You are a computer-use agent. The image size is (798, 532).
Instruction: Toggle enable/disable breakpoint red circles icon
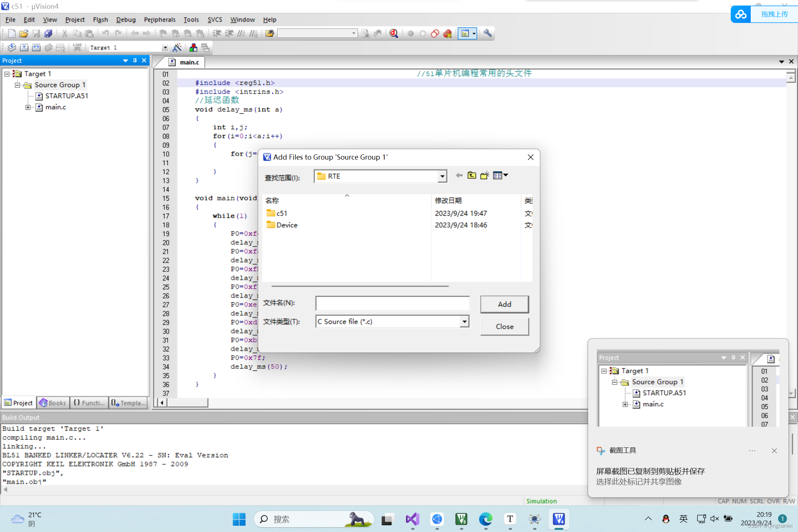click(435, 34)
